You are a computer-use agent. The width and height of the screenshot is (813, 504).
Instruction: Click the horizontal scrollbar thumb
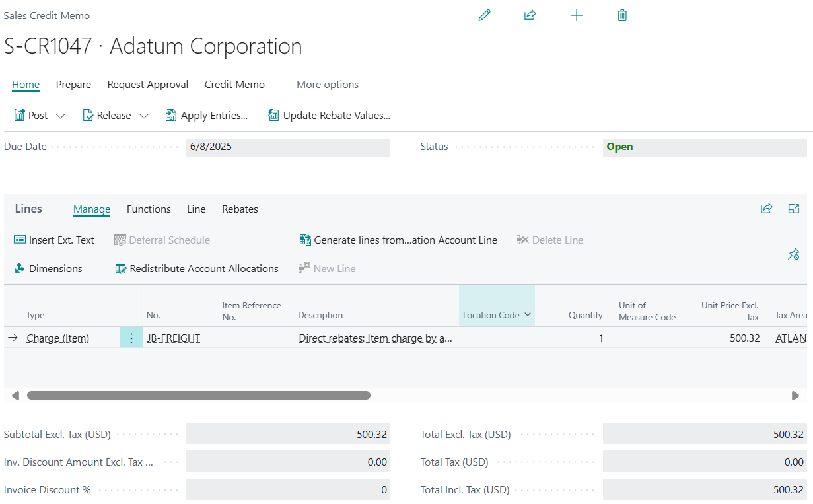coord(199,396)
